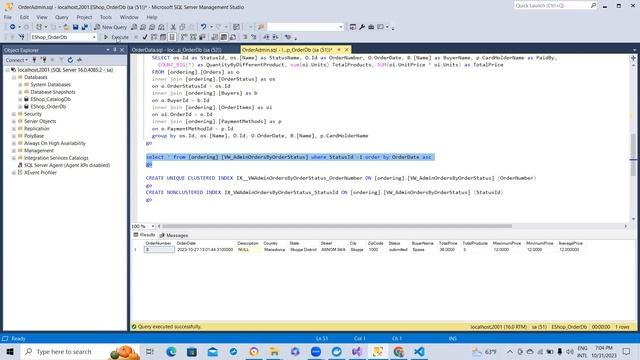
Task: Click the Navigate Back circle icon
Action: 13,27
